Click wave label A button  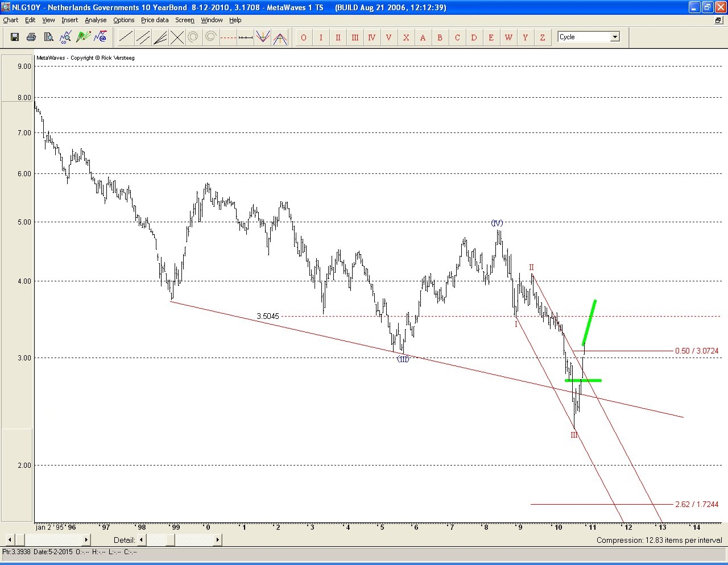pos(423,38)
